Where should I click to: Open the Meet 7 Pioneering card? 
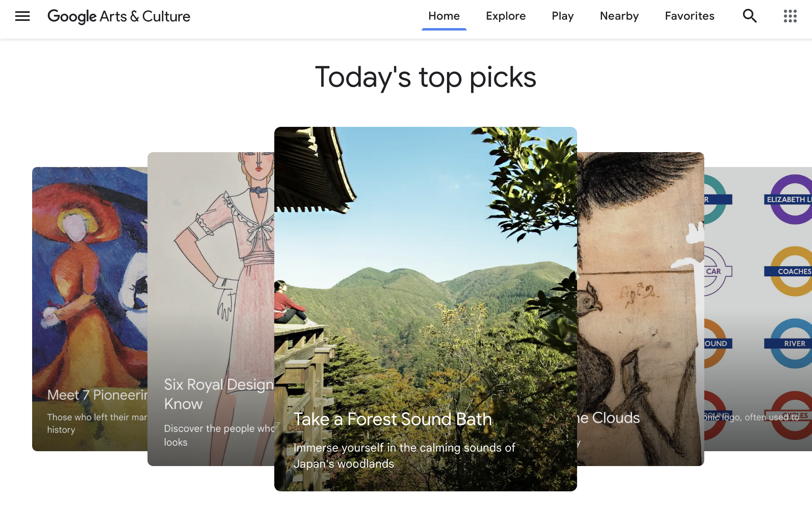point(90,309)
